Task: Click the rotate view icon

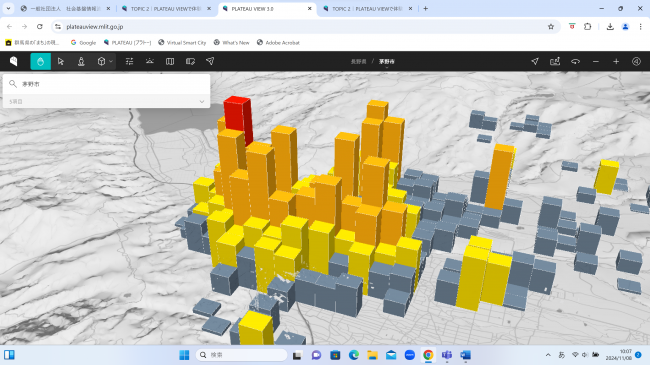Action: (x=575, y=61)
